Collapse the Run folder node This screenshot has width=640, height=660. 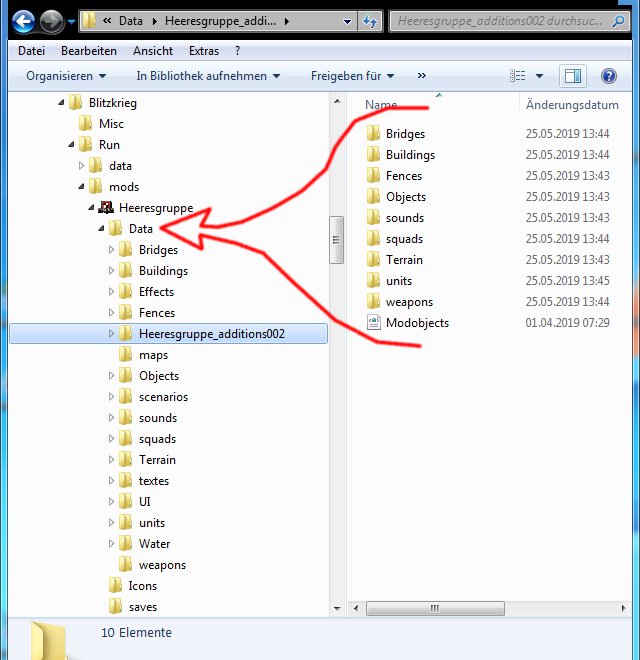pyautogui.click(x=72, y=144)
